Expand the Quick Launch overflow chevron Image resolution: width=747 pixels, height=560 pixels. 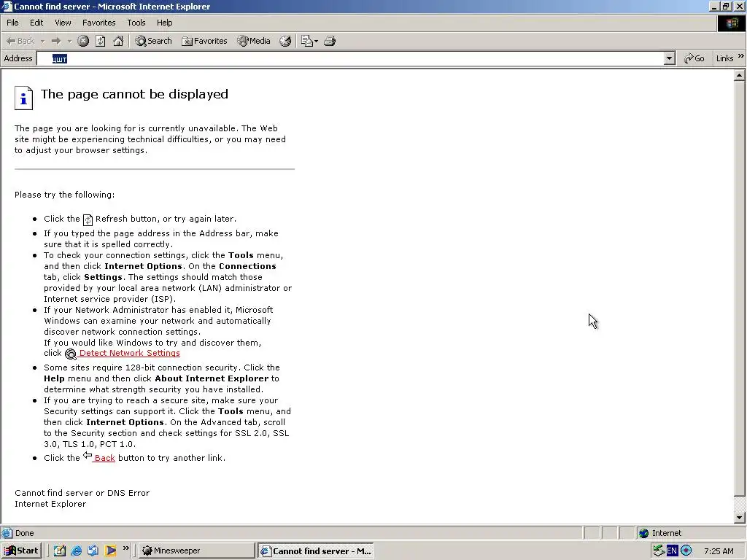coord(125,548)
